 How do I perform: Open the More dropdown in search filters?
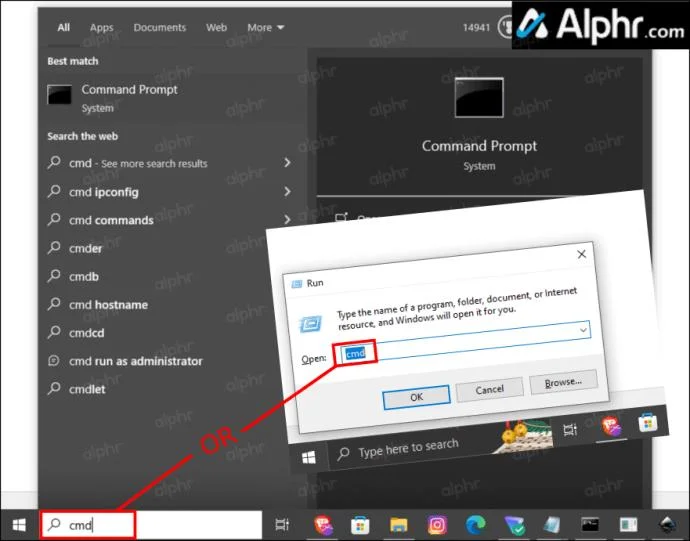266,27
